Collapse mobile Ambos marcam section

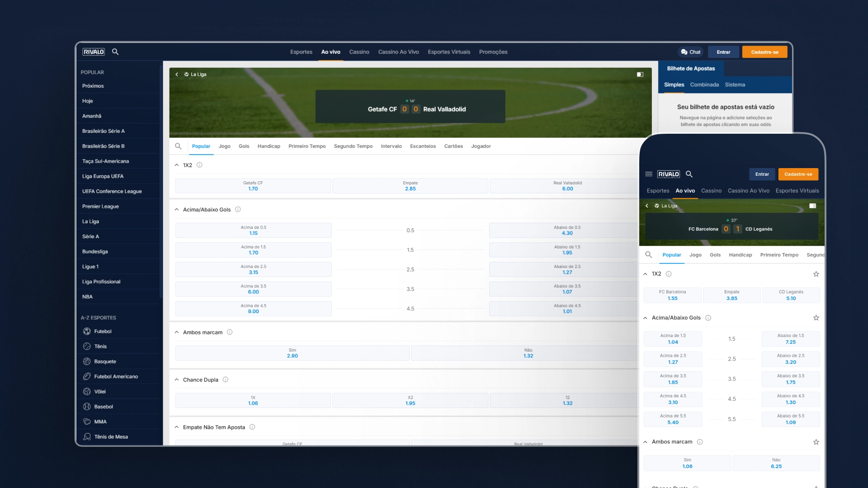tap(646, 442)
